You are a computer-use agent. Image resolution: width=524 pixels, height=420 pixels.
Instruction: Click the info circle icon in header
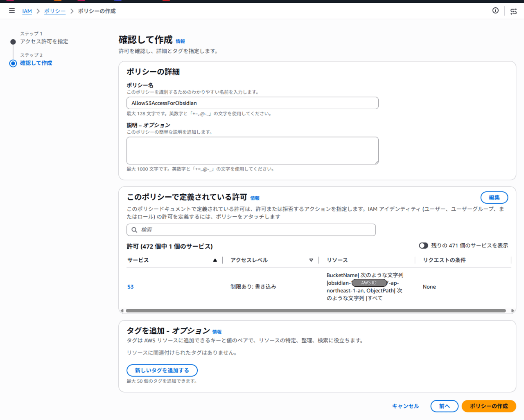495,11
